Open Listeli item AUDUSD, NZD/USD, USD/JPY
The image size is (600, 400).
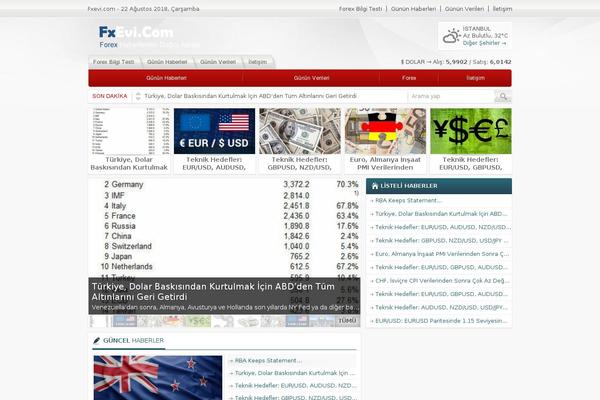pos(439,308)
